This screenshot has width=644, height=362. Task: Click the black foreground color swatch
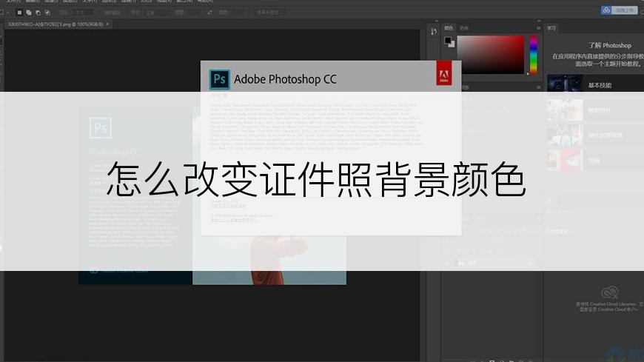(x=448, y=40)
